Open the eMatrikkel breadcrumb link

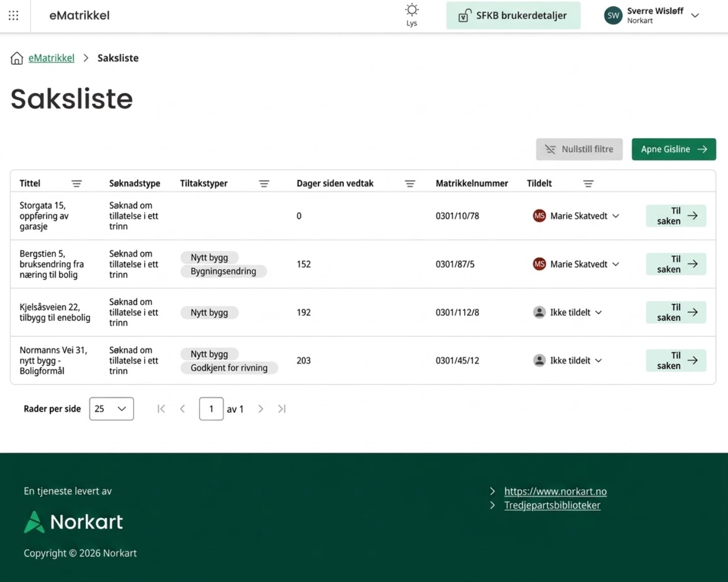point(51,58)
